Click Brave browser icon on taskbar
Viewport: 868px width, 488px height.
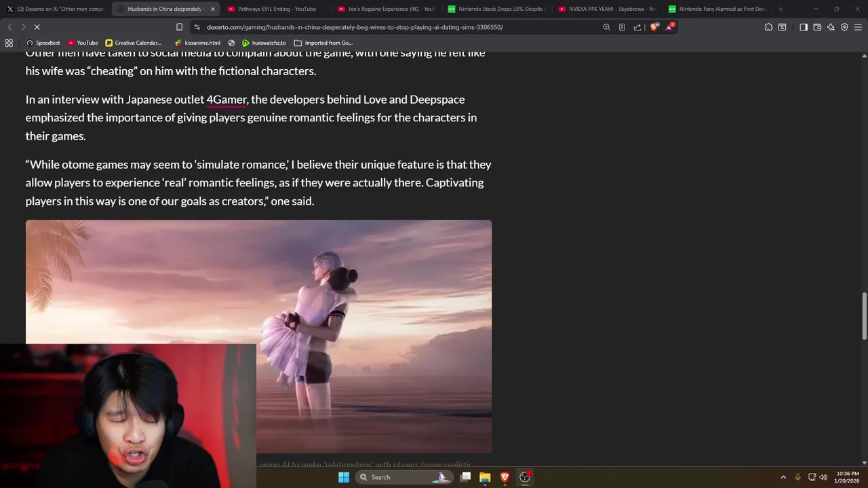click(505, 477)
